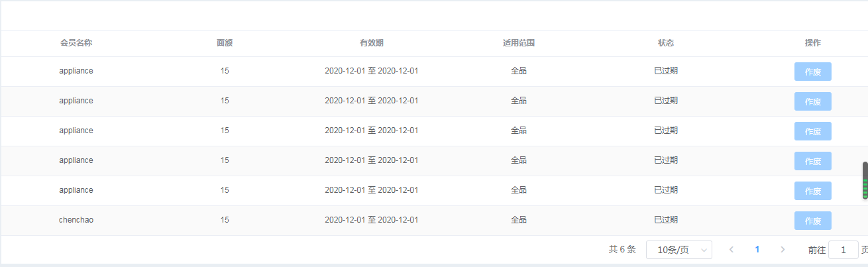Click 作废 in the second appliance row
This screenshot has height=267, width=868.
coord(813,101)
